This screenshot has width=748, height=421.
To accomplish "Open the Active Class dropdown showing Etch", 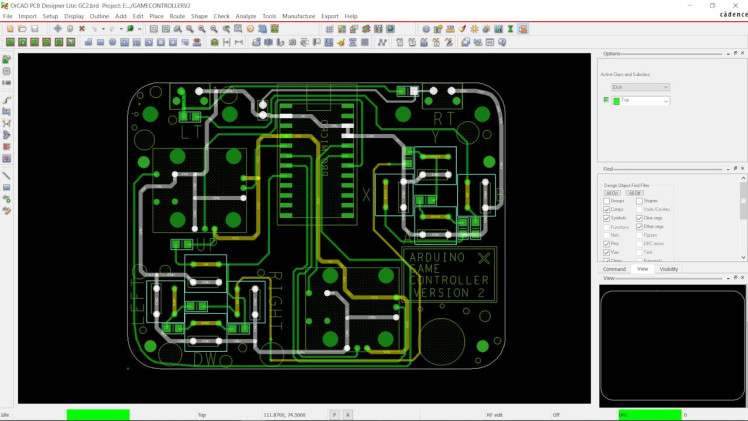I will 641,88.
